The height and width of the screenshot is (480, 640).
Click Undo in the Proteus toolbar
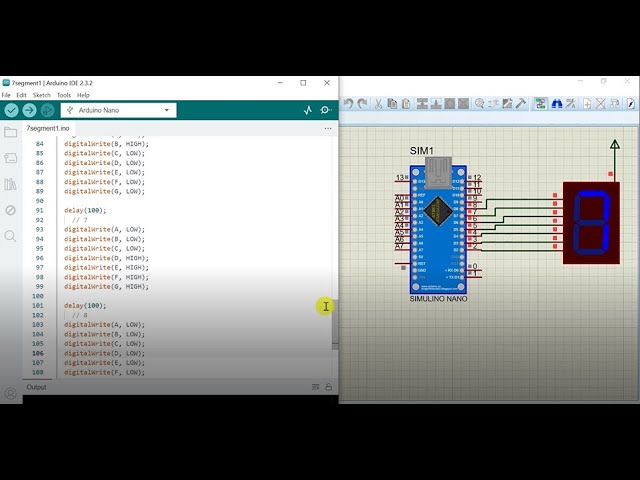click(348, 104)
